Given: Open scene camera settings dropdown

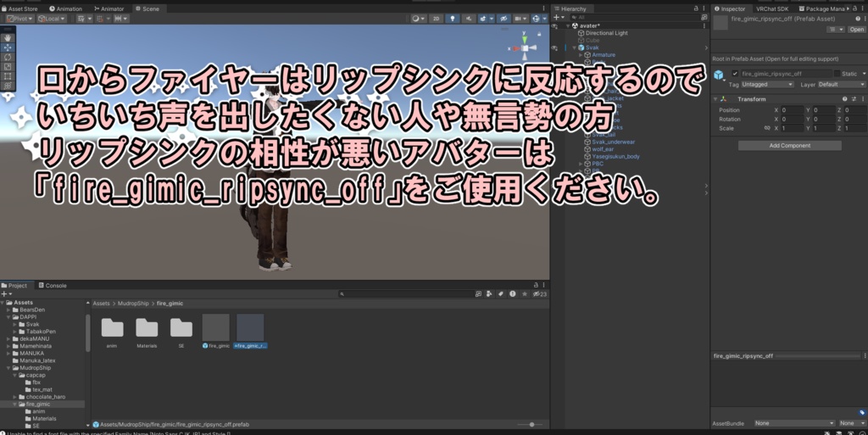Looking at the screenshot, I should click(x=520, y=19).
